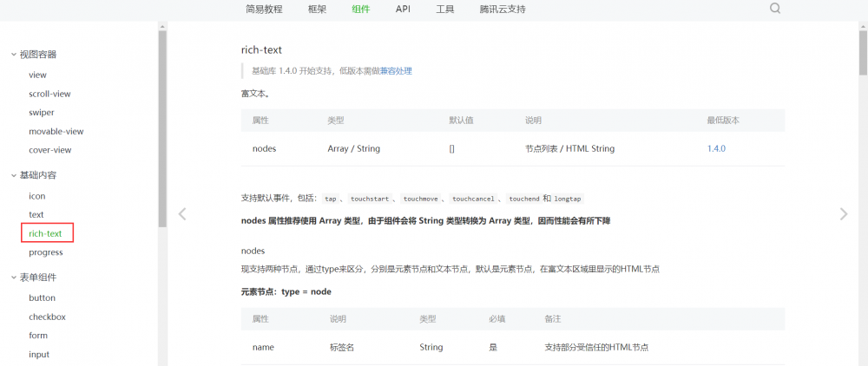Click the Array / String type cell

point(354,148)
